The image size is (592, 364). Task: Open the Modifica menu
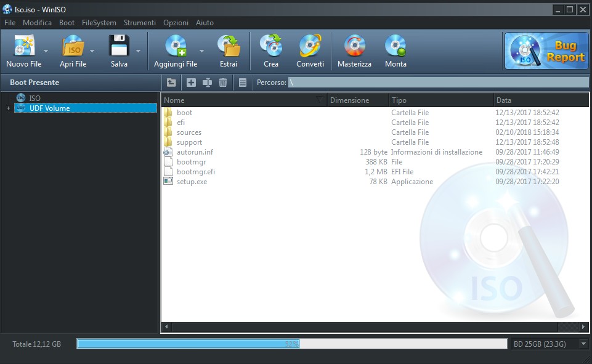coord(37,23)
